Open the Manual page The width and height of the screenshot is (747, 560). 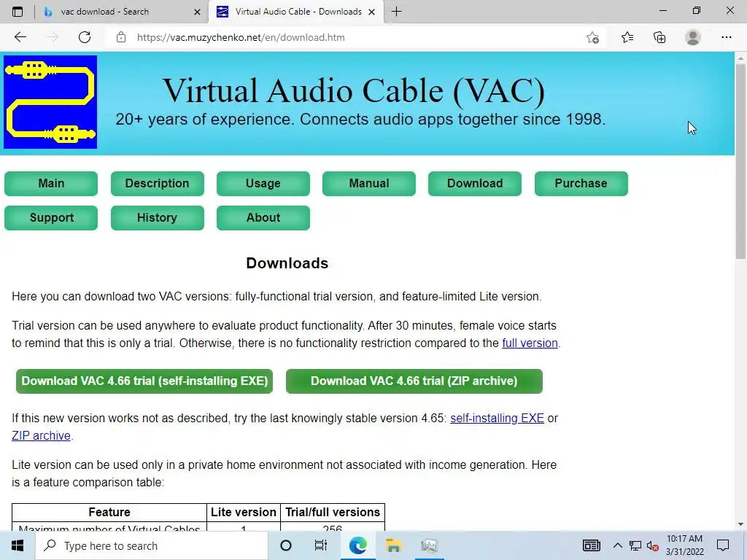click(x=368, y=183)
